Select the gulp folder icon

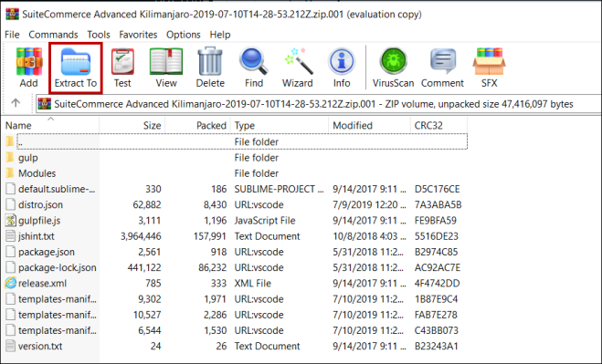10,157
